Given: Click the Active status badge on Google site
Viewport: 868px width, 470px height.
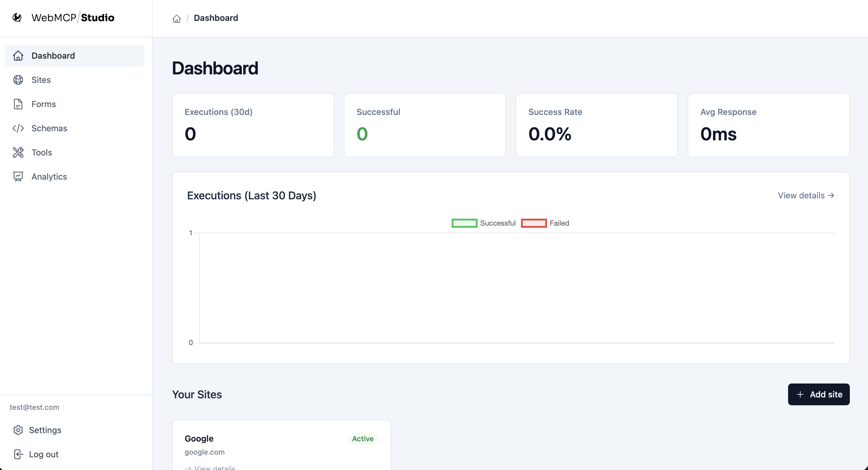Looking at the screenshot, I should tap(363, 439).
